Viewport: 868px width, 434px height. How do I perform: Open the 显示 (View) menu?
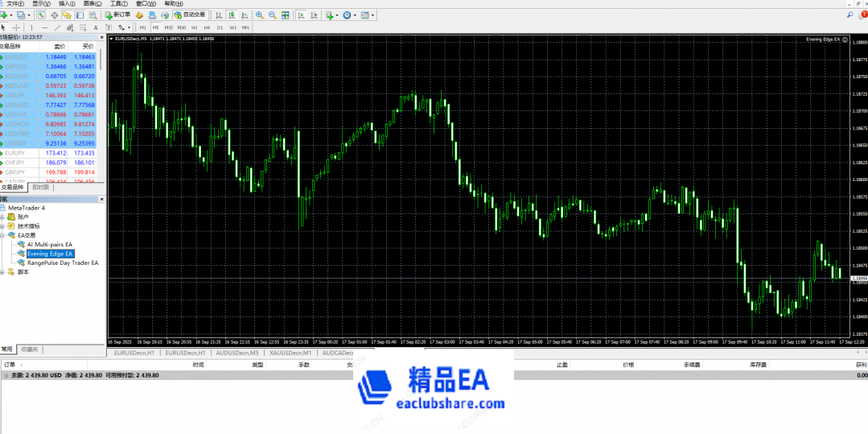[42, 4]
